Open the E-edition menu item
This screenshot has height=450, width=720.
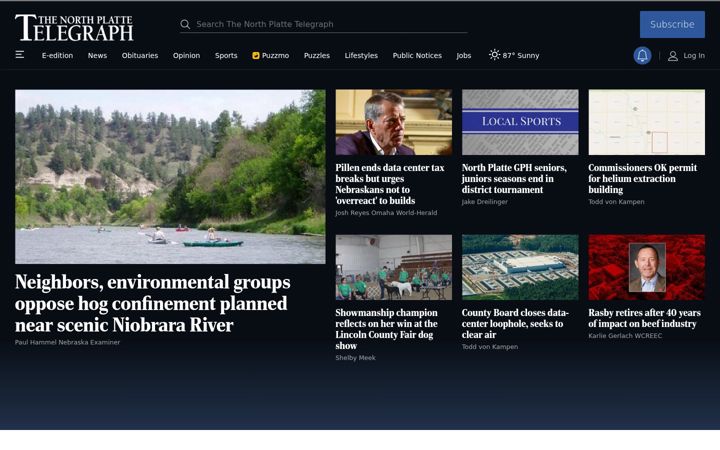pyautogui.click(x=57, y=56)
